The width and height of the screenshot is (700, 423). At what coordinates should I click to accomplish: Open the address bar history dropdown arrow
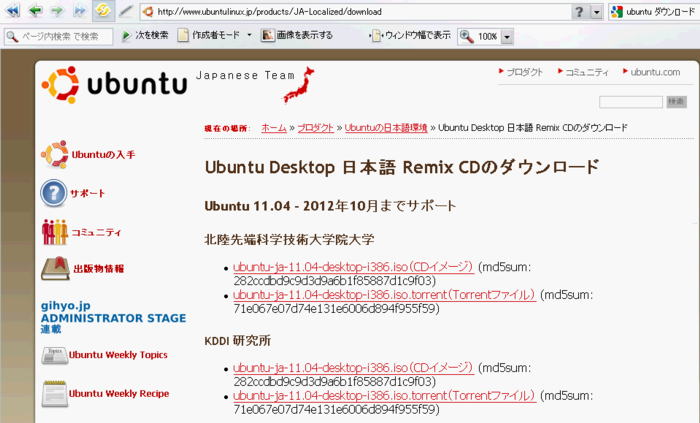point(597,12)
